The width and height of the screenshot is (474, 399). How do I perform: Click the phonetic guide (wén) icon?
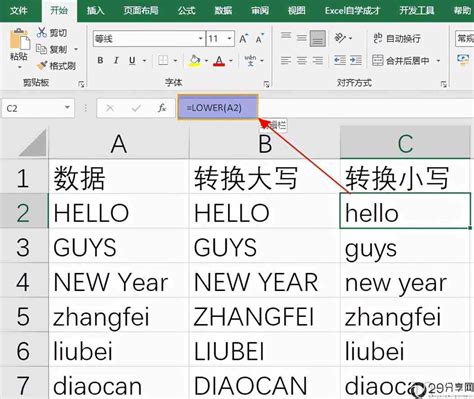(x=250, y=60)
